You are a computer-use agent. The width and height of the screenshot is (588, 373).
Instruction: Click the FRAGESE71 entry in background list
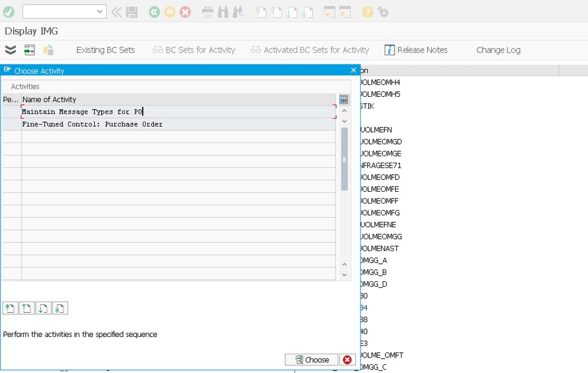tap(381, 166)
